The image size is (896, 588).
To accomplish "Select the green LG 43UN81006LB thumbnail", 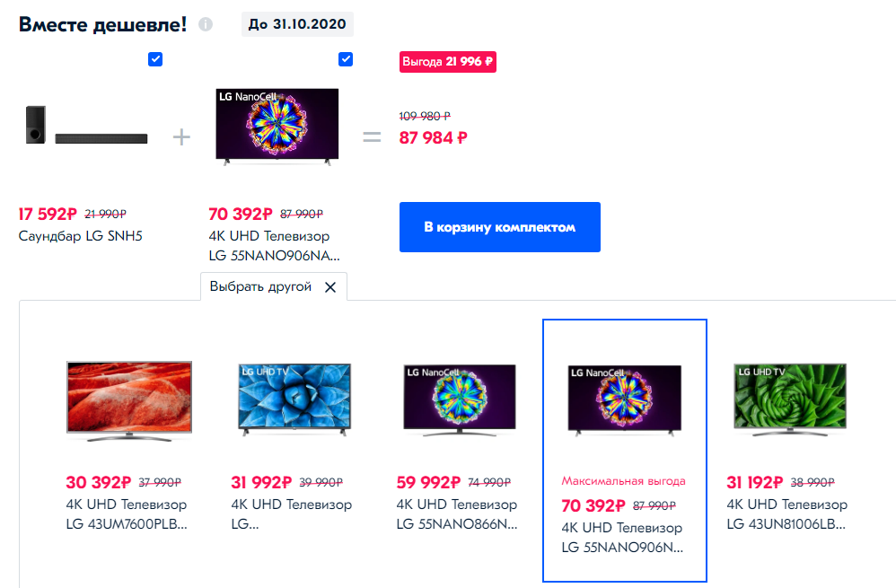I will [x=790, y=398].
